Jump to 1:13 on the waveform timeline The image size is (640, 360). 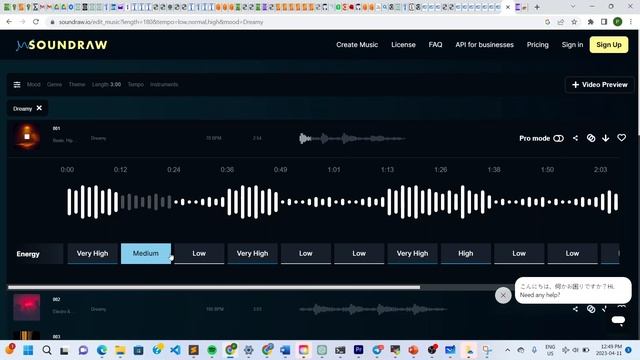tap(387, 169)
